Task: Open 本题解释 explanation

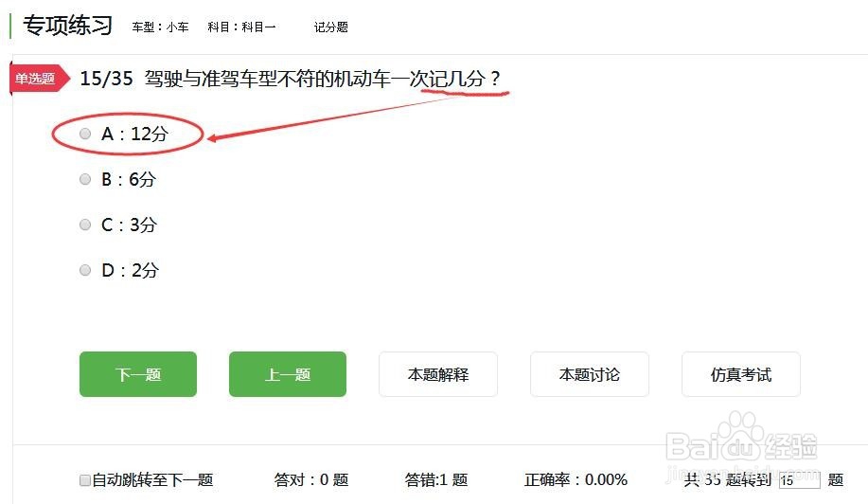Action: pyautogui.click(x=438, y=374)
